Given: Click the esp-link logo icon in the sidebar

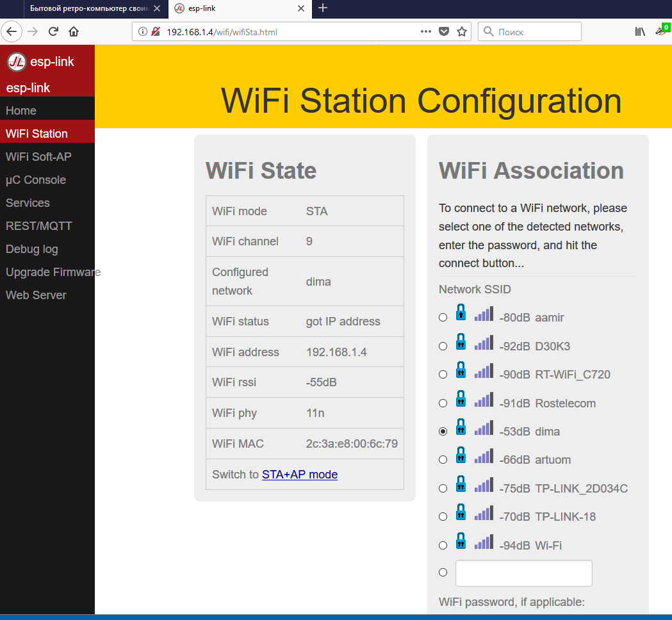Looking at the screenshot, I should (17, 61).
